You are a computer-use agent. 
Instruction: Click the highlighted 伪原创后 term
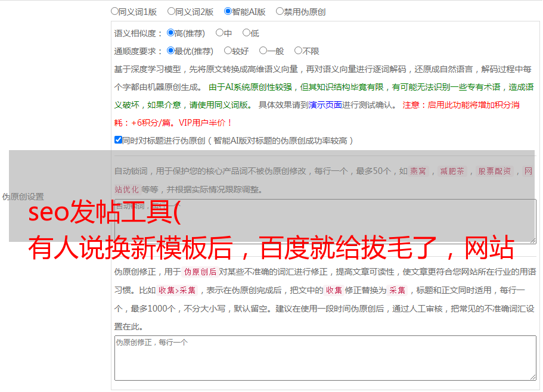(x=200, y=272)
